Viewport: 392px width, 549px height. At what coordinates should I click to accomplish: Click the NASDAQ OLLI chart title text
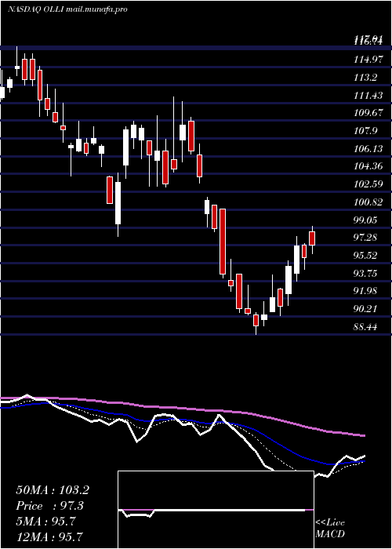[x=67, y=9]
